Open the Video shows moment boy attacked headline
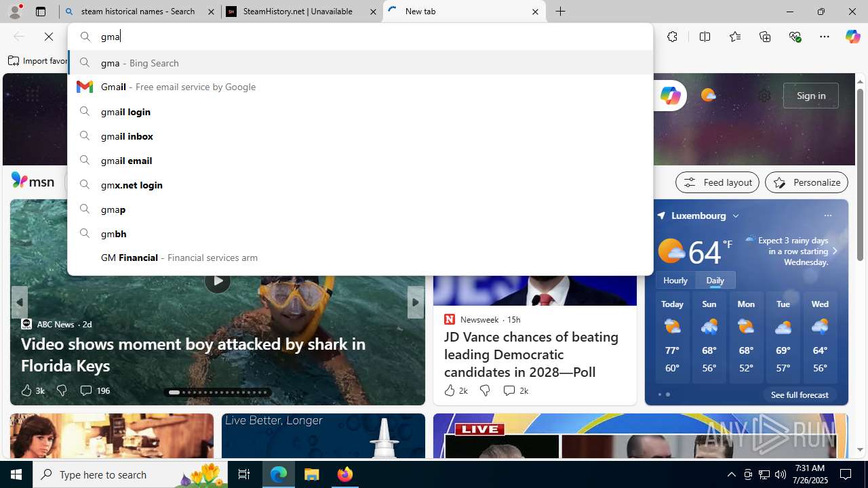Screen dimensions: 868x488 pyautogui.click(x=193, y=354)
